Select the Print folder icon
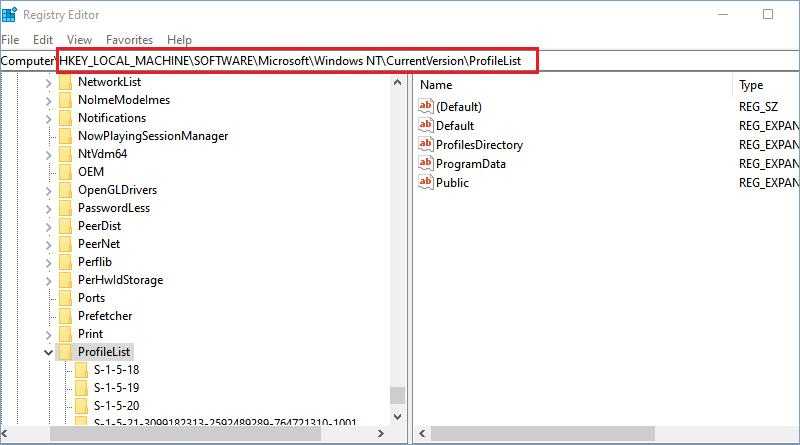 (65, 334)
